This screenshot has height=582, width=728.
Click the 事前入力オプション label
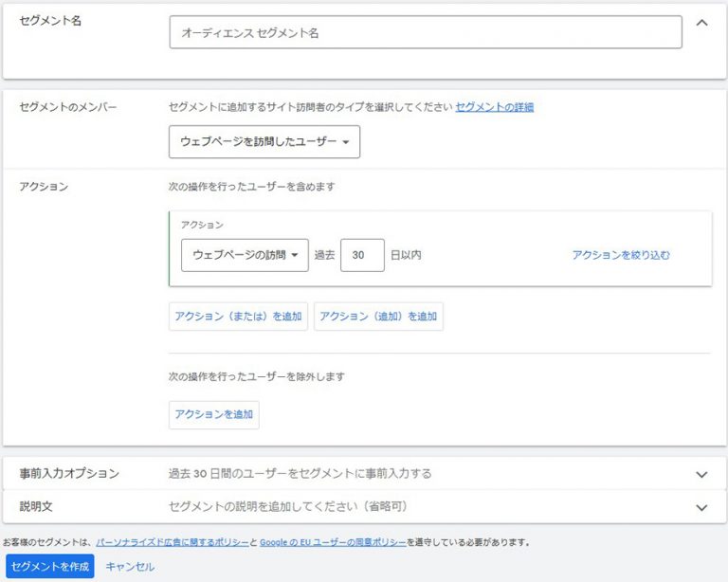(69, 473)
